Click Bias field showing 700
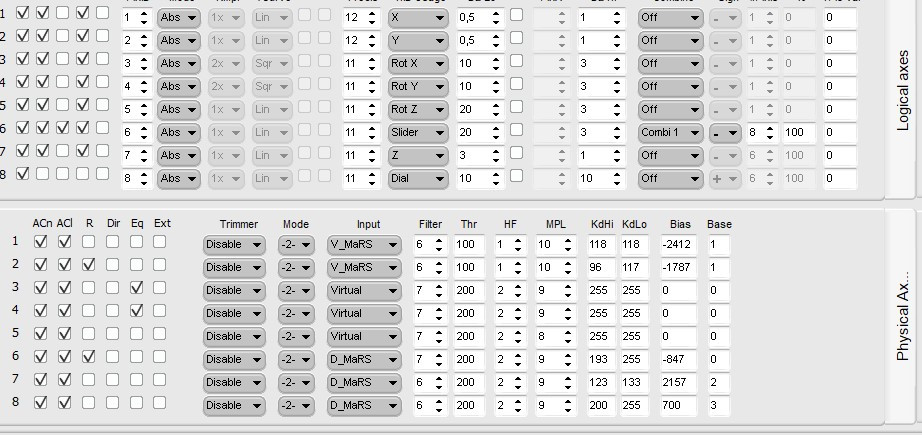This screenshot has width=922, height=435. point(678,405)
